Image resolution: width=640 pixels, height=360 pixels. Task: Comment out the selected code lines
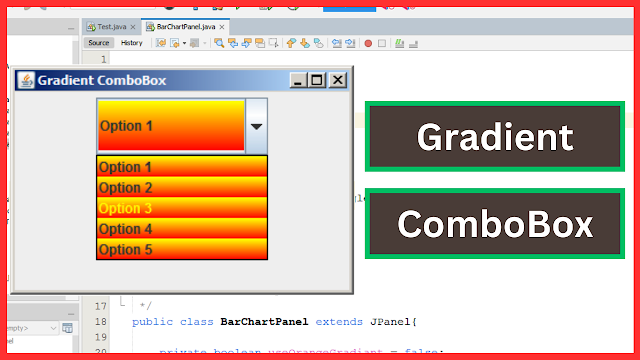[x=400, y=43]
